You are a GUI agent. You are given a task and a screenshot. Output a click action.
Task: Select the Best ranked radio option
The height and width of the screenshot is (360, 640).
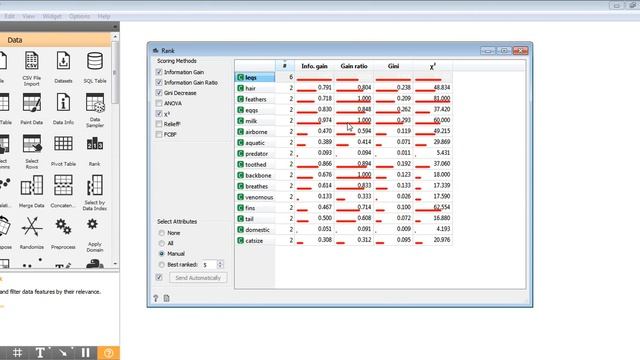[x=162, y=264]
